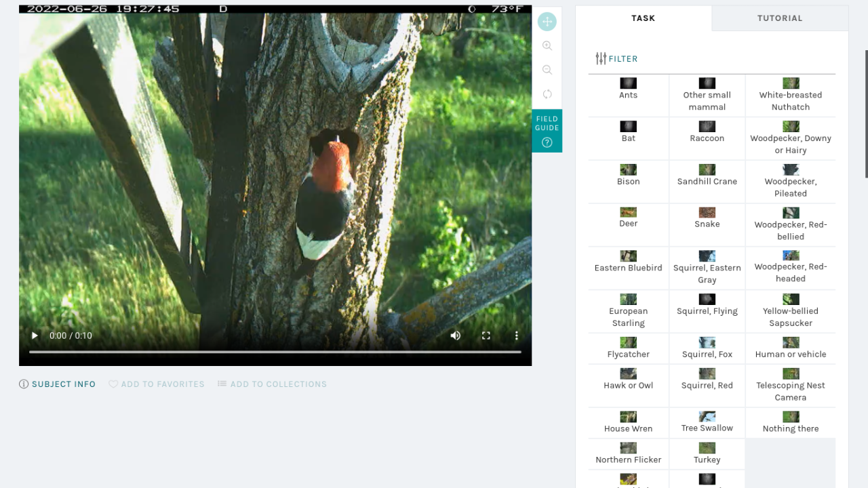Pick Bison from the list
This screenshot has width=868, height=488.
click(x=629, y=182)
